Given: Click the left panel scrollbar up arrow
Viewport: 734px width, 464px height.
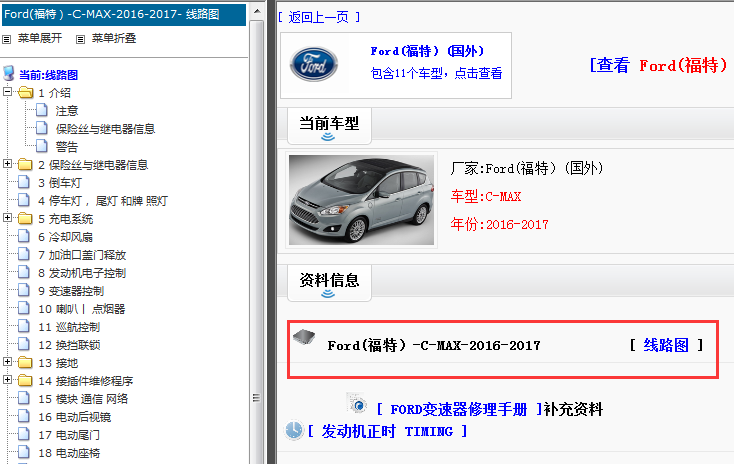Looking at the screenshot, I should (x=257, y=11).
